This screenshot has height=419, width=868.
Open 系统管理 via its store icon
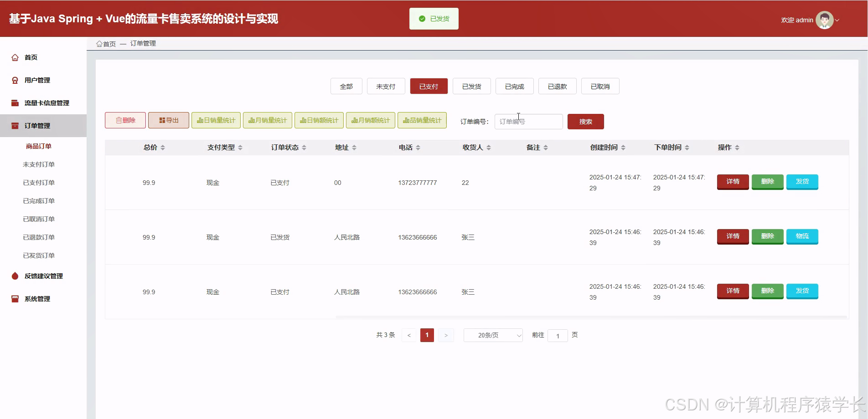(x=14, y=299)
